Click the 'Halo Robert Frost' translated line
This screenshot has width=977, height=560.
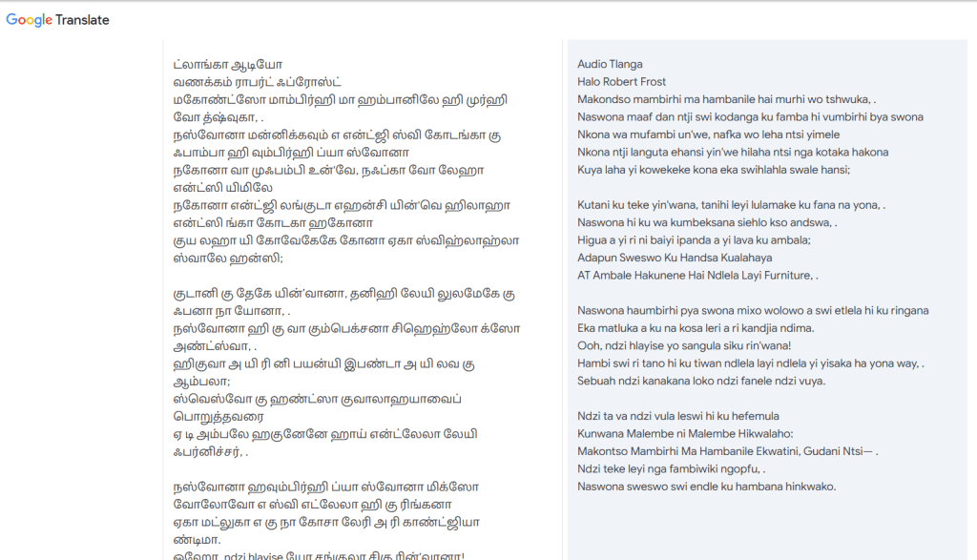point(621,82)
